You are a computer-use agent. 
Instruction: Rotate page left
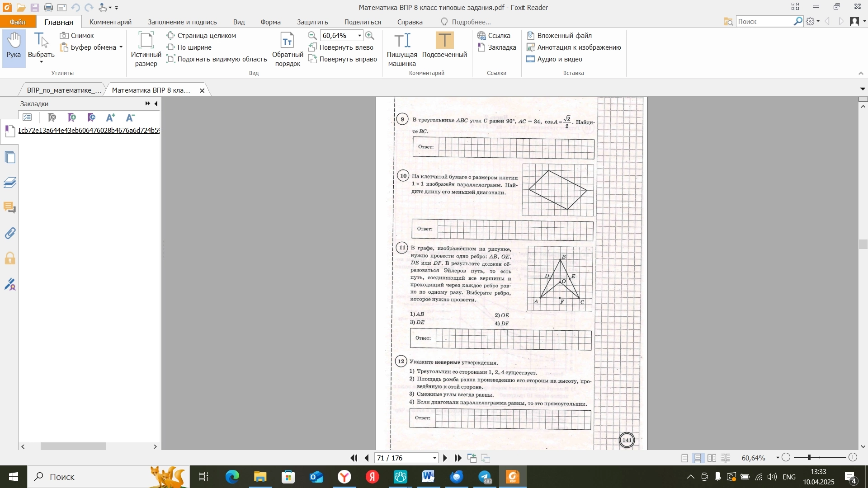[x=341, y=47]
